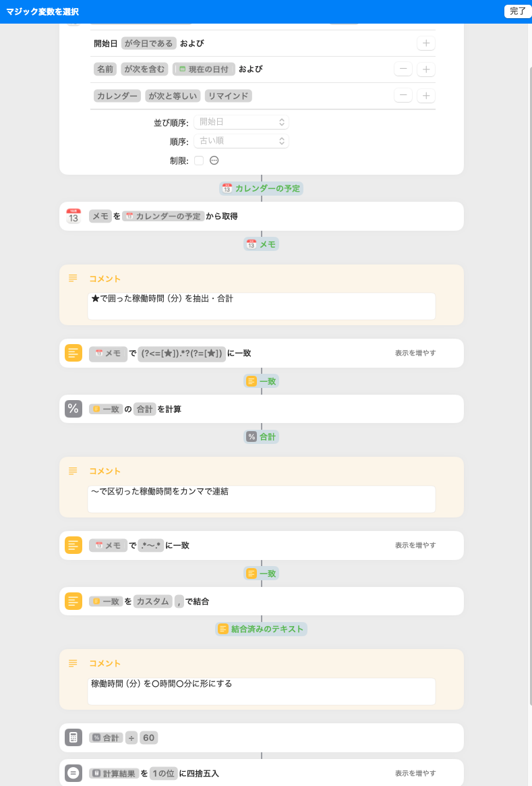Add a filter after the 開始日 row
This screenshot has width=532, height=786.
(425, 43)
